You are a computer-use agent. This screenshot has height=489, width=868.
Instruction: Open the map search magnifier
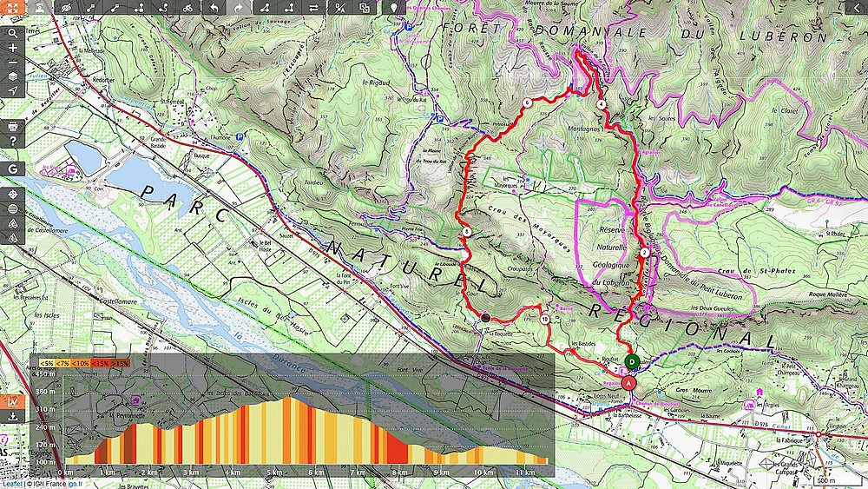12,33
